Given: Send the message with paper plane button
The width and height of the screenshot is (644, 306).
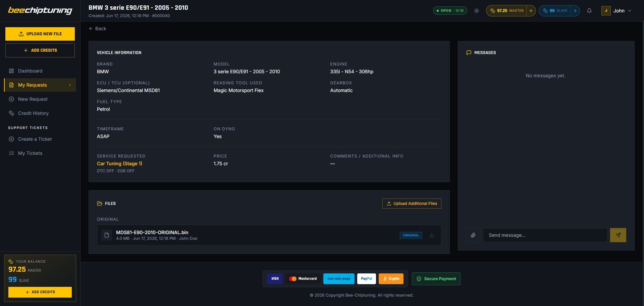Looking at the screenshot, I should pos(618,235).
